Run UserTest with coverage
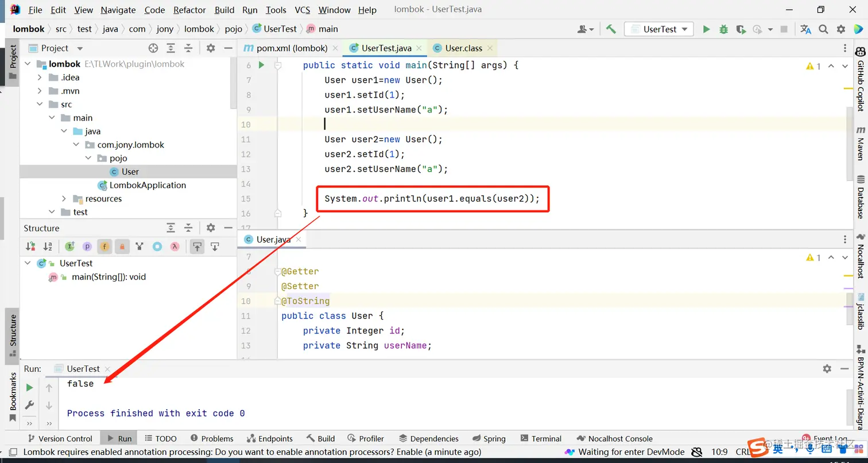Image resolution: width=868 pixels, height=463 pixels. click(x=741, y=29)
